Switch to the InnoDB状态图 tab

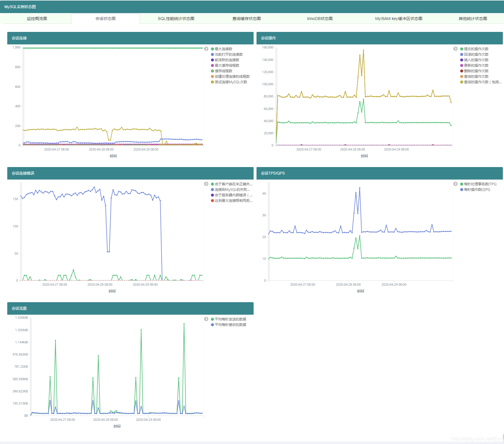pyautogui.click(x=320, y=19)
